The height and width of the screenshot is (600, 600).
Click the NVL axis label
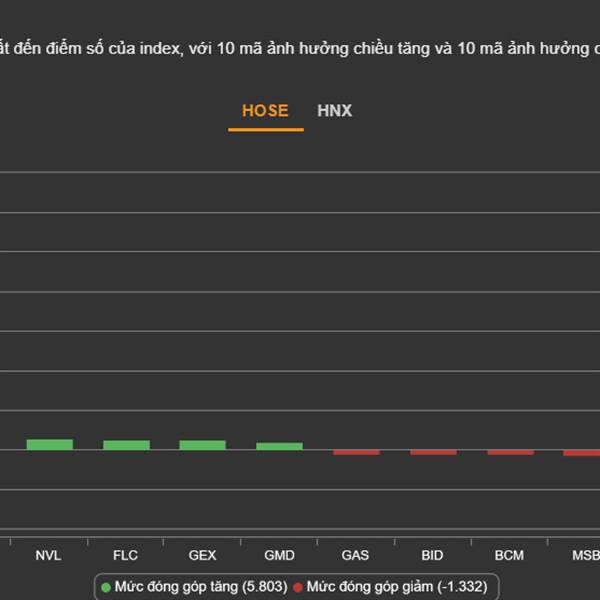48,555
